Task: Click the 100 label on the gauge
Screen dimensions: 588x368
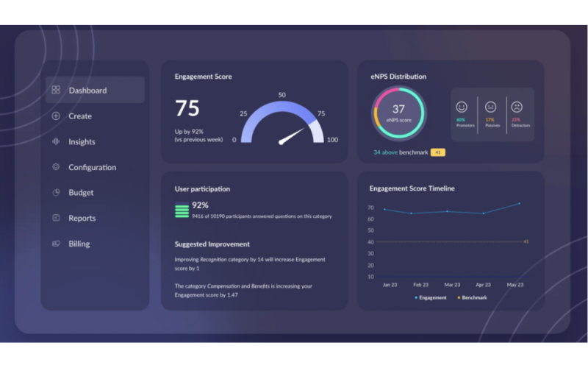Action: (332, 140)
